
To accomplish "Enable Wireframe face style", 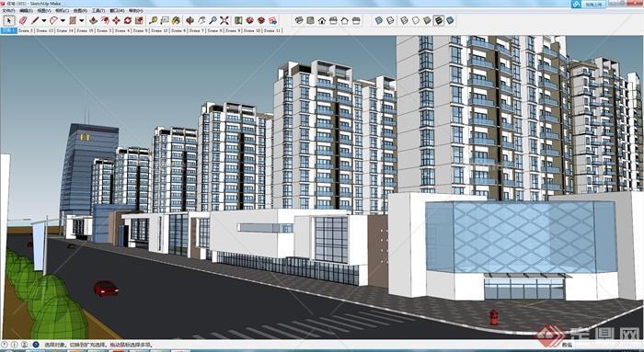I will 405,20.
